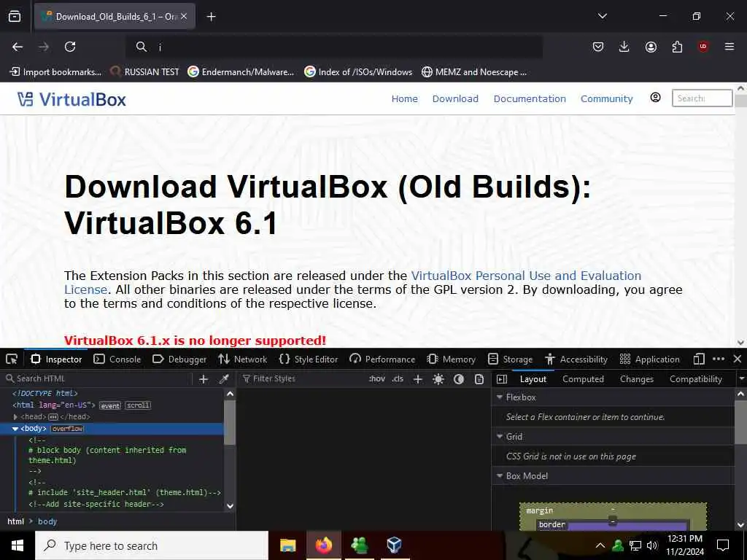The width and height of the screenshot is (747, 560).
Task: Switch to the Console tab
Action: pyautogui.click(x=117, y=359)
